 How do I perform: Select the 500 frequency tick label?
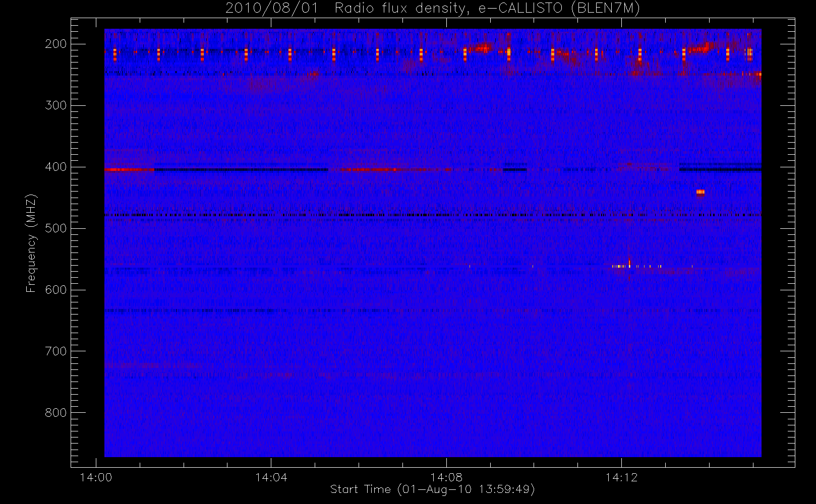click(x=56, y=228)
